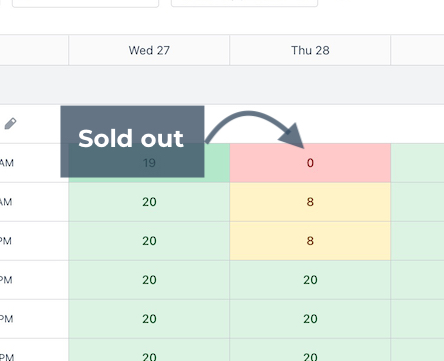Click the fourth-row Wed 27 cell with 20

coord(149,280)
